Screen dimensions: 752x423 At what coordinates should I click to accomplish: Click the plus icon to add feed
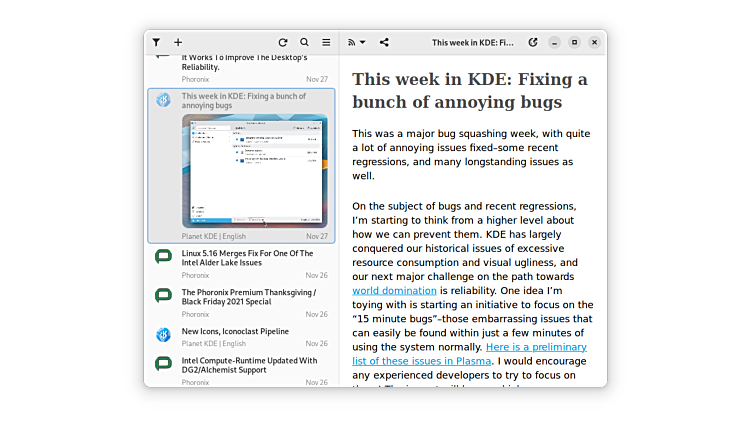coord(178,43)
